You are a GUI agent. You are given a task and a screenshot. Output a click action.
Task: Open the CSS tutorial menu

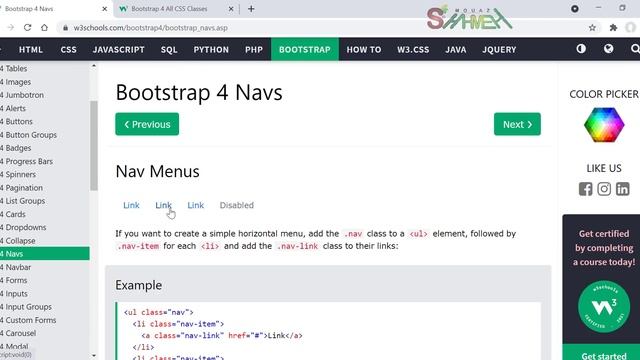tap(69, 49)
